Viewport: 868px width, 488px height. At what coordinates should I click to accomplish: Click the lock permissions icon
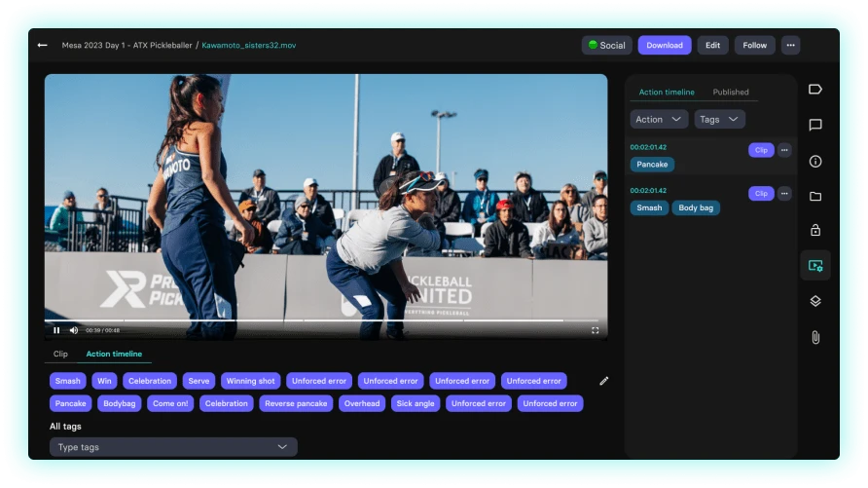pyautogui.click(x=815, y=231)
